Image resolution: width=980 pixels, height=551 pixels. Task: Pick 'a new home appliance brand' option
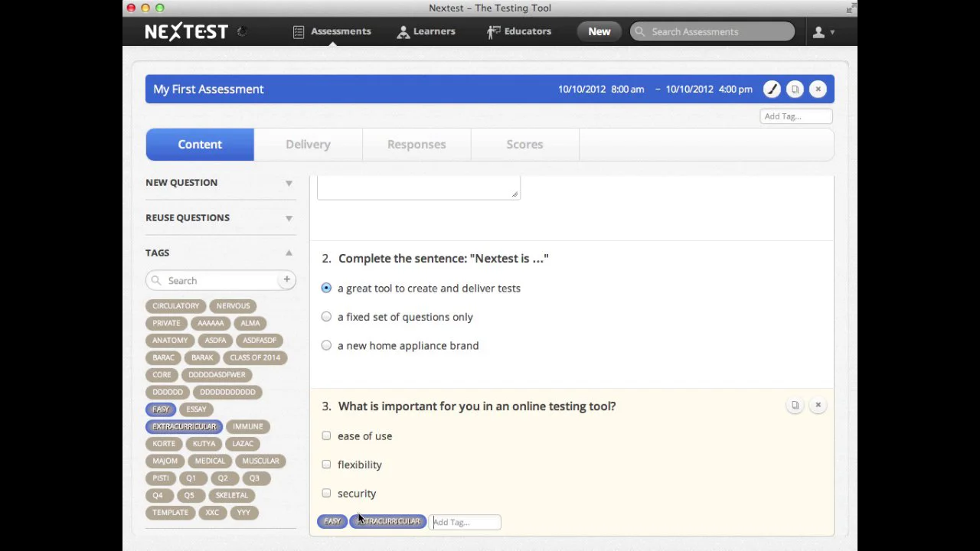(326, 345)
